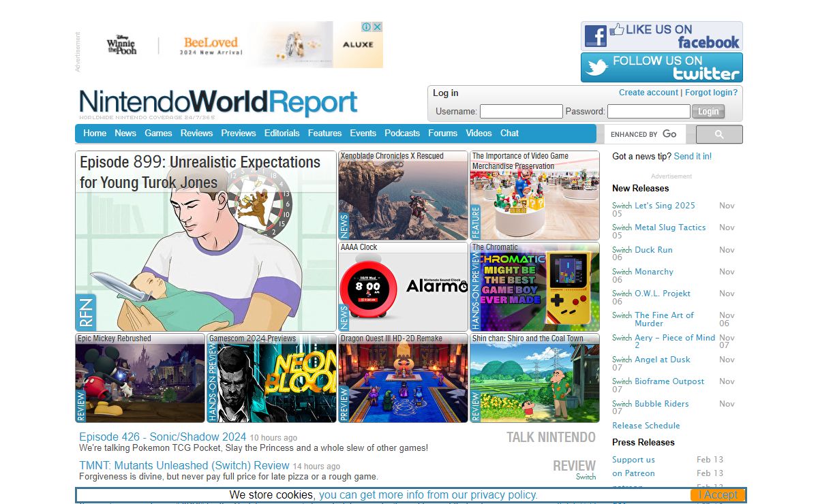Image resolution: width=818 pixels, height=504 pixels.
Task: Open the Chat menu item
Action: 510,133
